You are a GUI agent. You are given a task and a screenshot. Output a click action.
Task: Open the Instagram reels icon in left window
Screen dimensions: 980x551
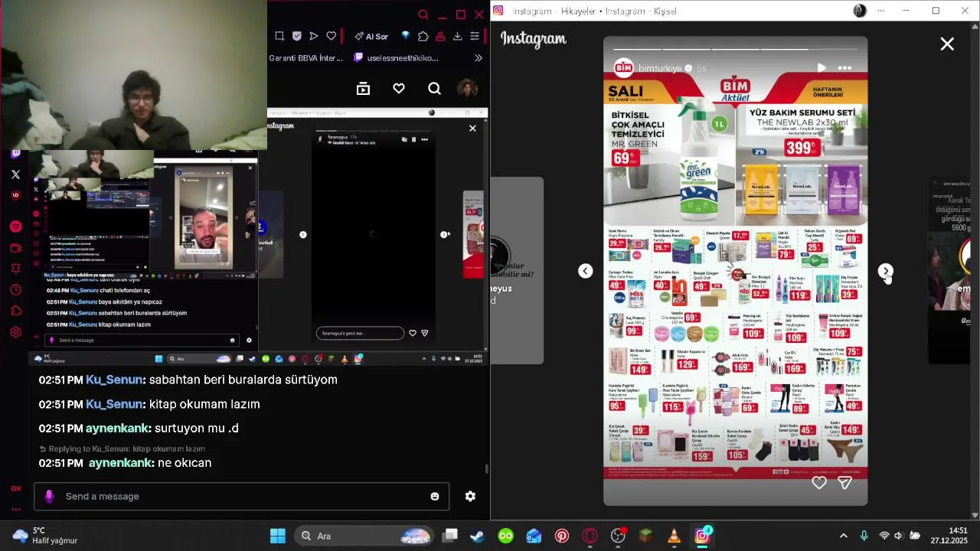click(x=363, y=89)
